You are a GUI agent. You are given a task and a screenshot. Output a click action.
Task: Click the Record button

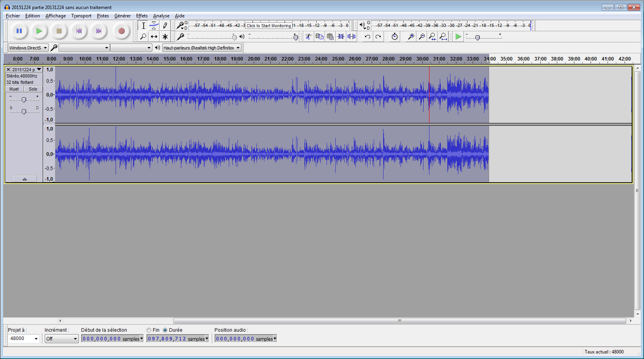122,31
